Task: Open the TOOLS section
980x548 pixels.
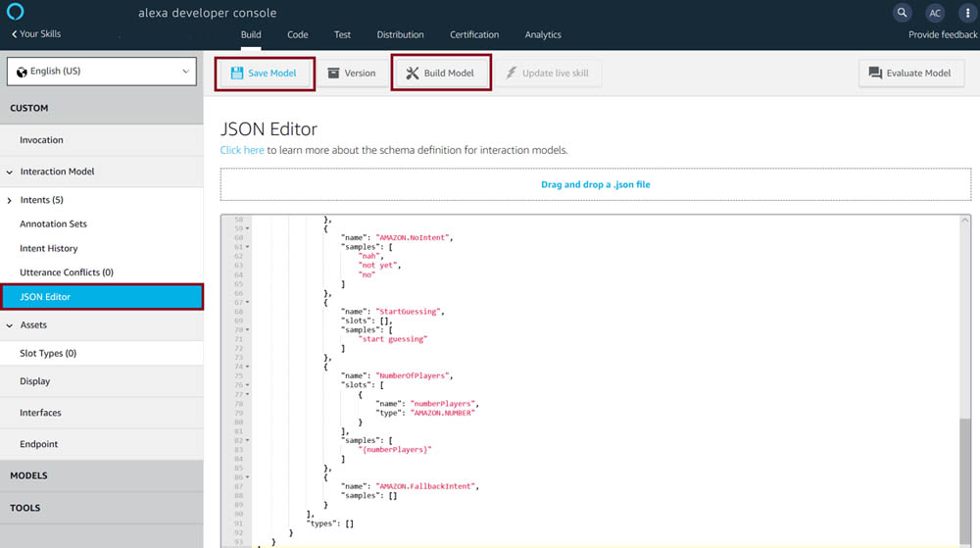Action: (101, 508)
